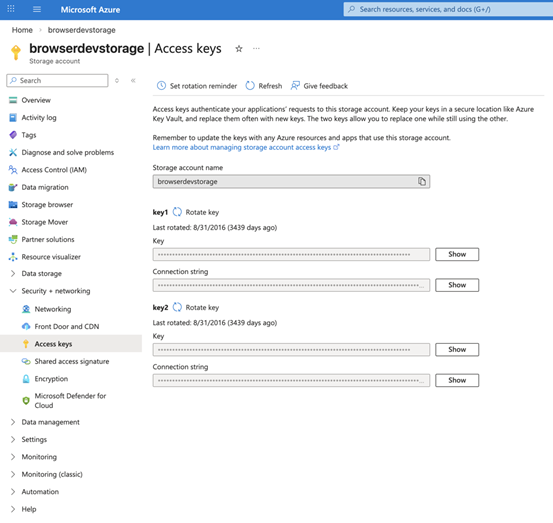Click the key2 masked Connection string field
553x523 pixels.
tap(291, 380)
